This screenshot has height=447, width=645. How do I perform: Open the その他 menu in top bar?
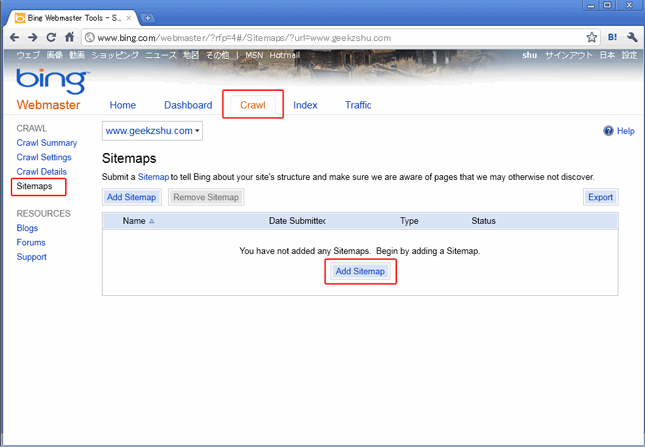tap(217, 55)
